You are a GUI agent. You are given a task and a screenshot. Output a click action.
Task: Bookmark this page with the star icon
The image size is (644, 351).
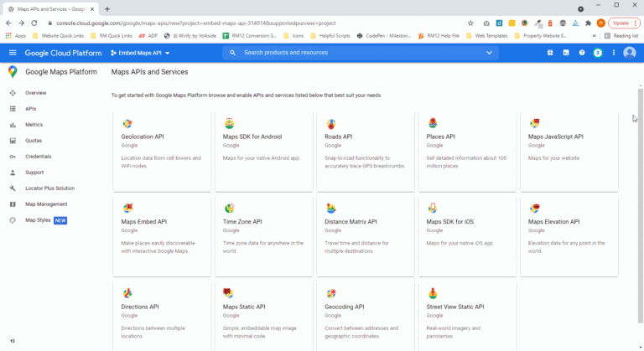coord(470,23)
